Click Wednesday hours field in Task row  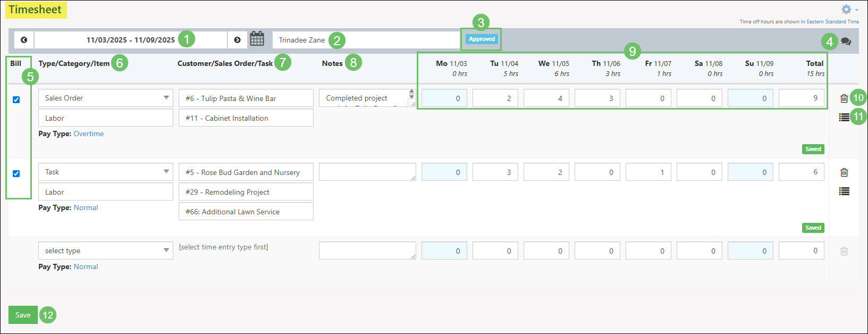(546, 172)
